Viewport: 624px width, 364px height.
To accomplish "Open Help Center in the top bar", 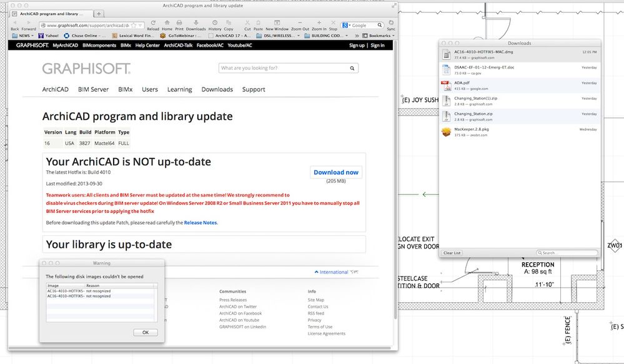I will pos(147,46).
